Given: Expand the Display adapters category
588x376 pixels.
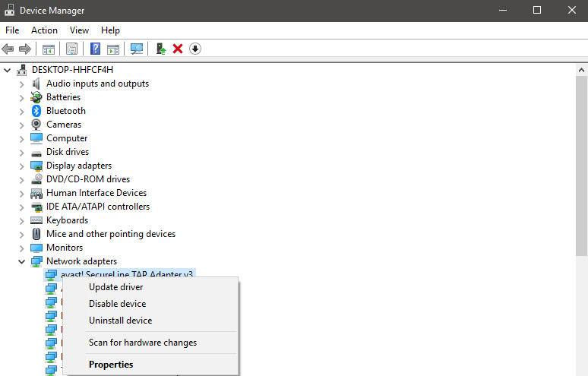Looking at the screenshot, I should tap(21, 166).
